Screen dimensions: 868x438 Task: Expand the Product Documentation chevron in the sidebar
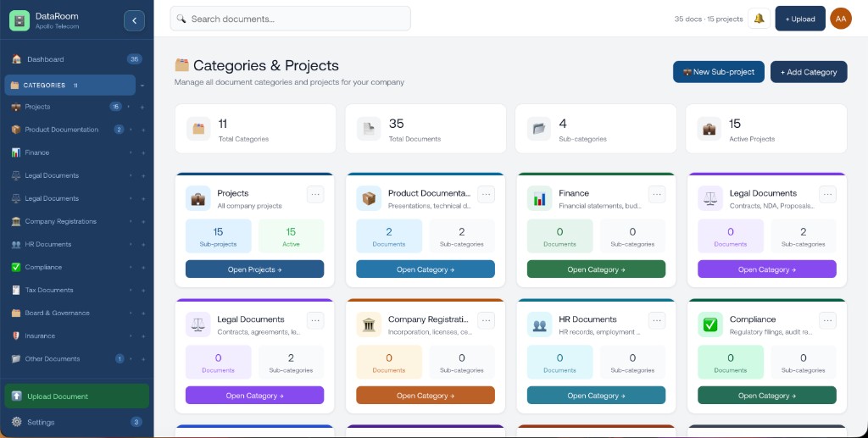pyautogui.click(x=131, y=130)
